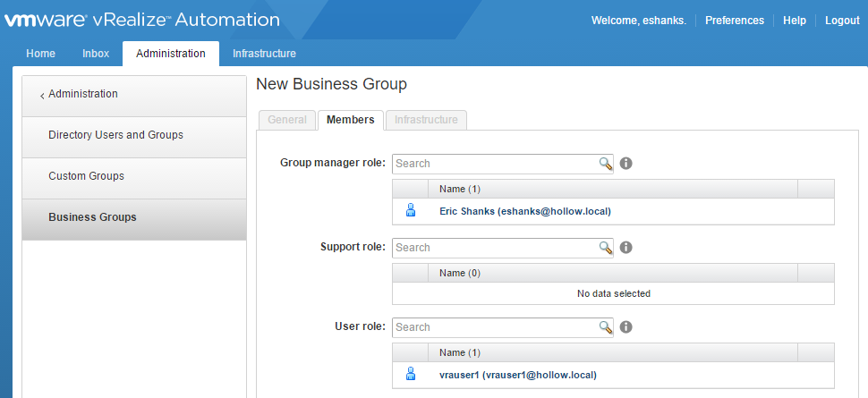This screenshot has width=868, height=398.
Task: Go back to Administration menu
Action: point(134,96)
